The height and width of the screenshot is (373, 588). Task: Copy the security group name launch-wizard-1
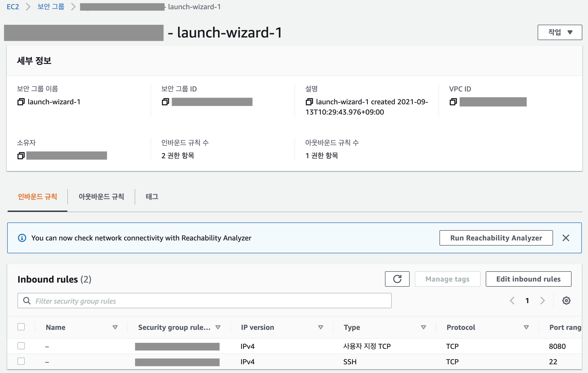pos(21,102)
